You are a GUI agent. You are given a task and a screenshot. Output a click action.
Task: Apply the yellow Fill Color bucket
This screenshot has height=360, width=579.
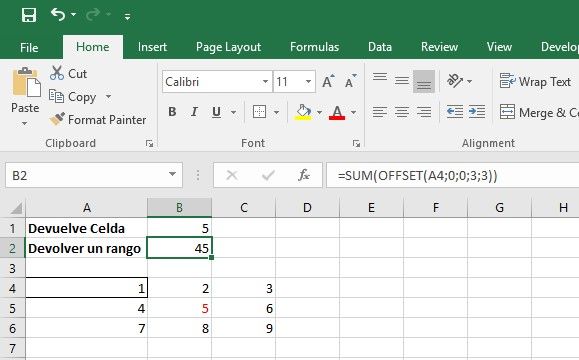[303, 112]
